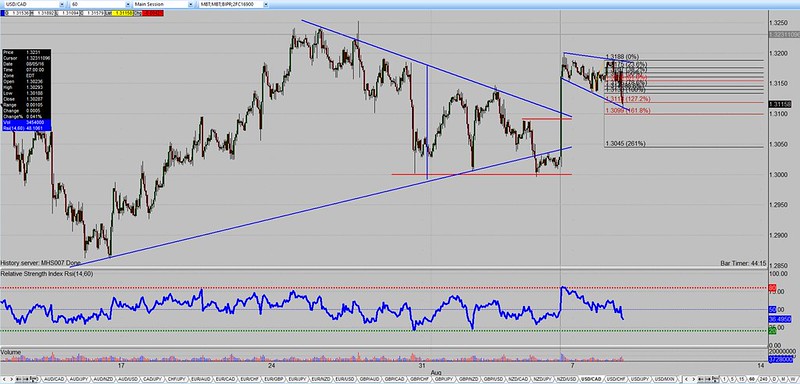This screenshot has width=800, height=384.
Task: Switch to the EUR/CHF tab
Action: 249,379
